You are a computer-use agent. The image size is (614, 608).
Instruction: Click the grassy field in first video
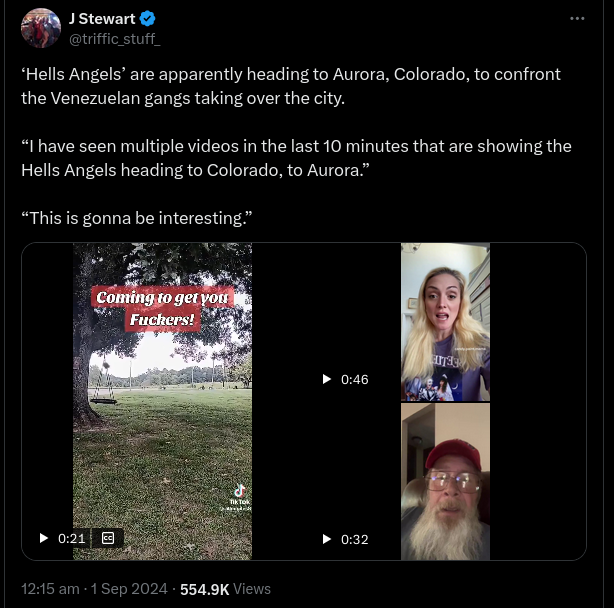pos(162,450)
